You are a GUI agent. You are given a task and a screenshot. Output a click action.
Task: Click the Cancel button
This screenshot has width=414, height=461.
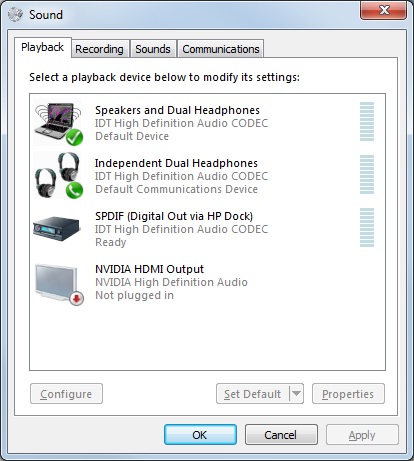tap(281, 435)
